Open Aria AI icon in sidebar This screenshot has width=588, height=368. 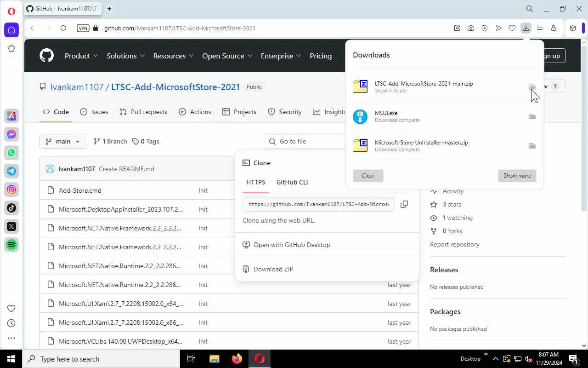click(x=11, y=116)
